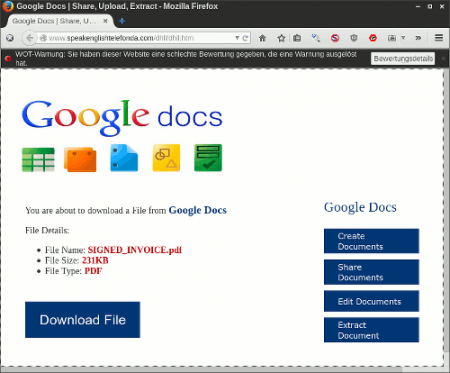Click the Firefox logo in title bar
Image resolution: width=450 pixels, height=373 pixels.
coord(8,6)
